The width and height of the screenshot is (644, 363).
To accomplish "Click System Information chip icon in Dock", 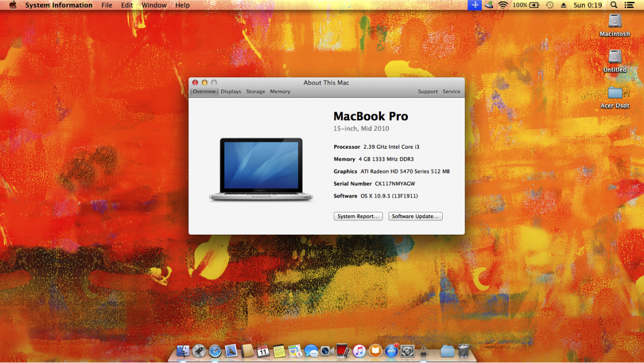I will [423, 351].
